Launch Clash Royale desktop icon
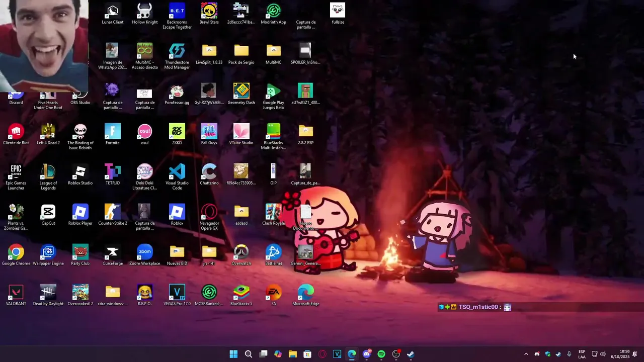This screenshot has height=362, width=644. pos(274,215)
